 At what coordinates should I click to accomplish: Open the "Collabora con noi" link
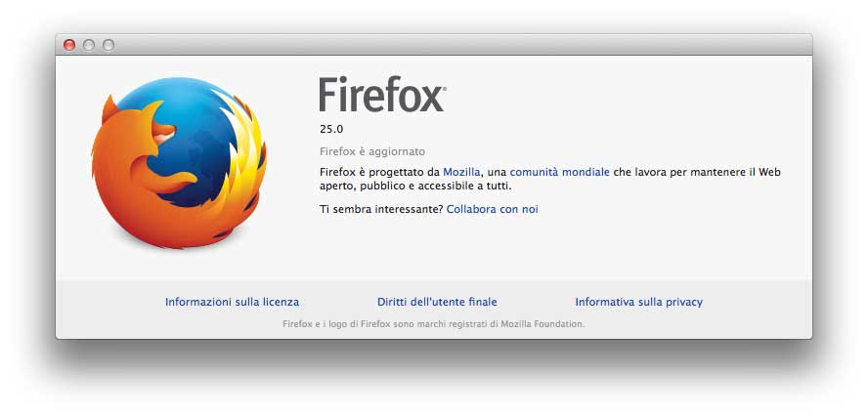(x=492, y=209)
